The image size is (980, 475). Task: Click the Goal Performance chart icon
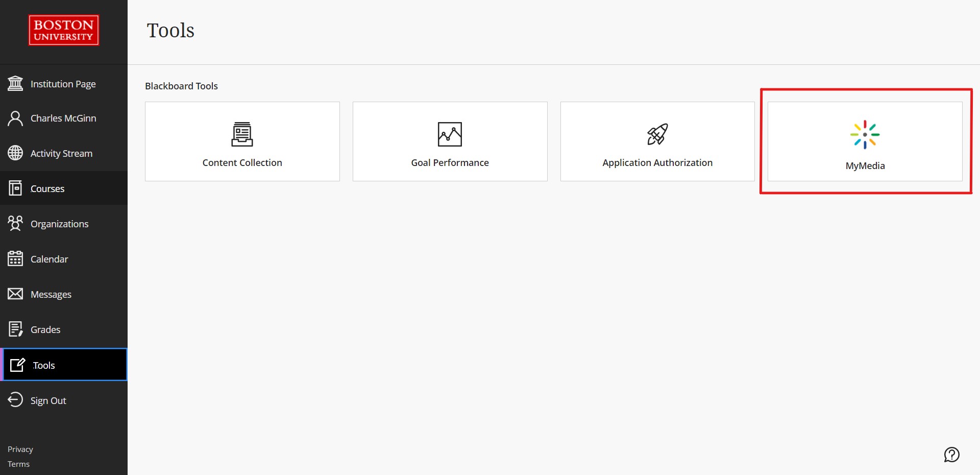[x=450, y=134]
